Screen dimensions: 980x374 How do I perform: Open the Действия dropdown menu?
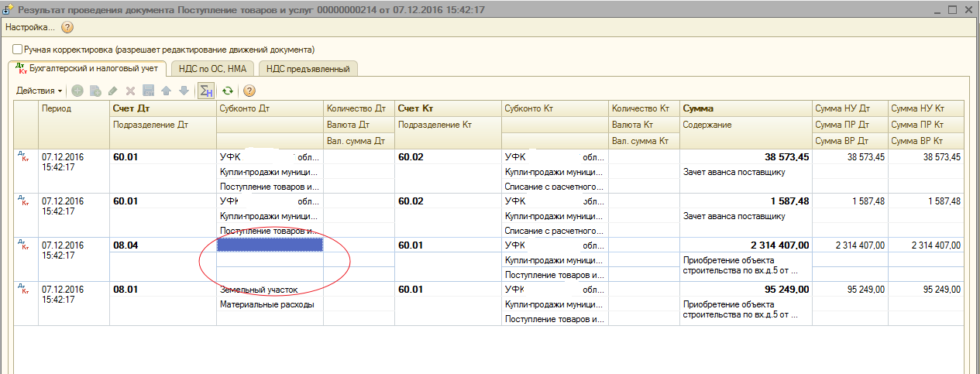[40, 91]
